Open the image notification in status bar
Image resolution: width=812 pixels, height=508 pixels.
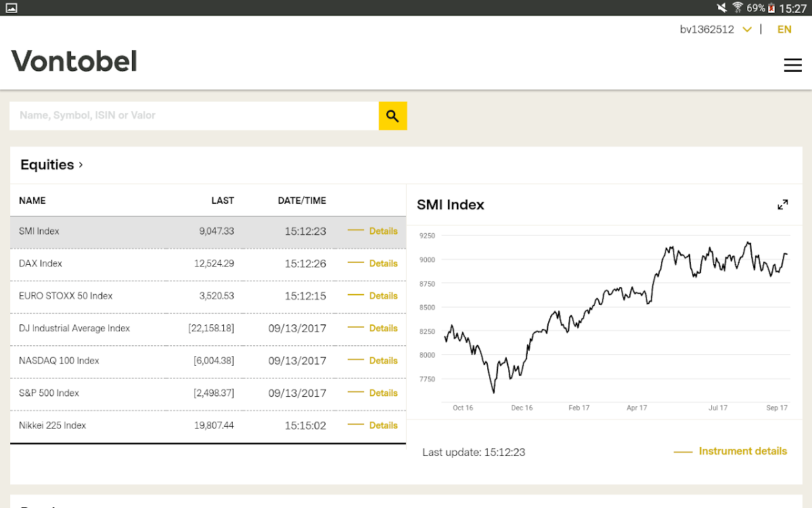(10, 8)
